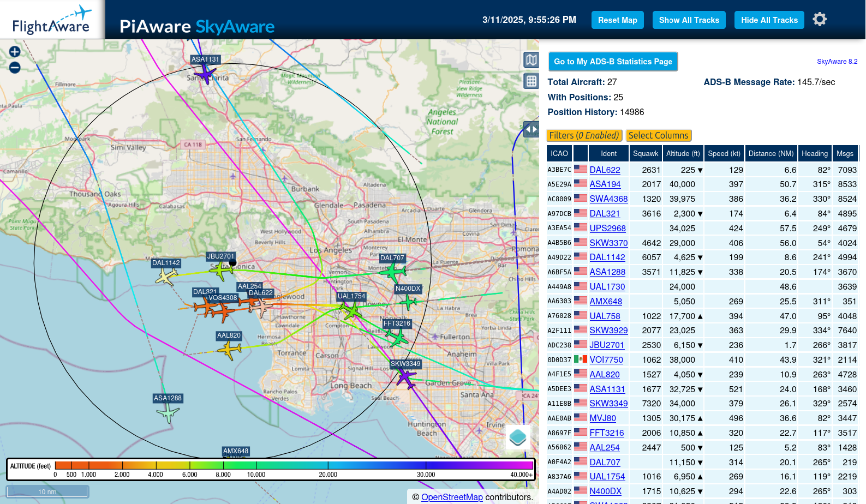Image resolution: width=866 pixels, height=504 pixels.
Task: Click the Reset Map button
Action: coord(618,20)
